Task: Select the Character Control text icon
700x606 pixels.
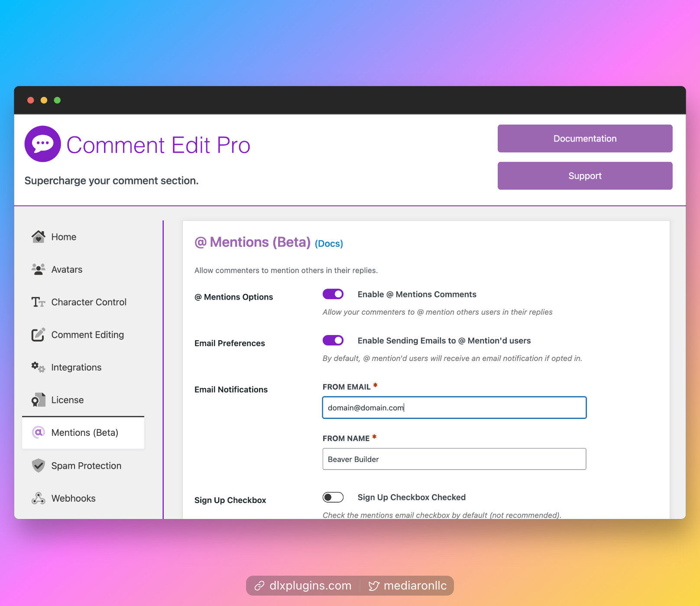Action: (x=38, y=302)
